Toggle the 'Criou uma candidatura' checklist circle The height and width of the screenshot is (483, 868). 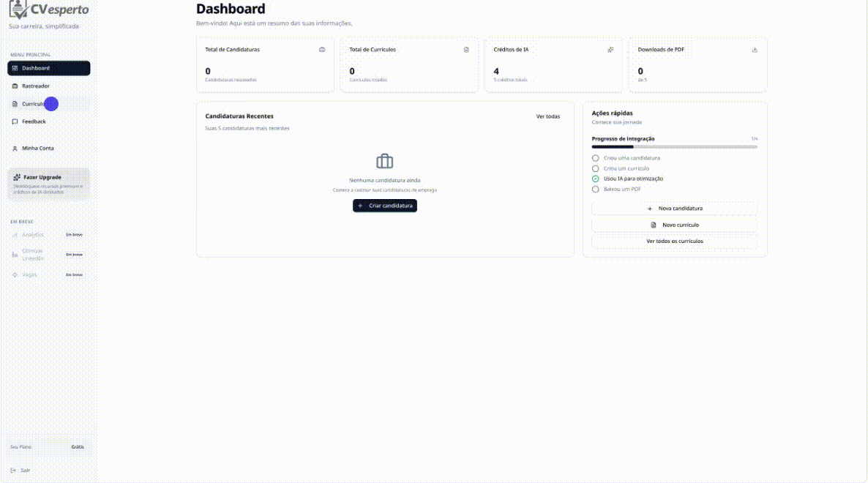click(x=596, y=158)
